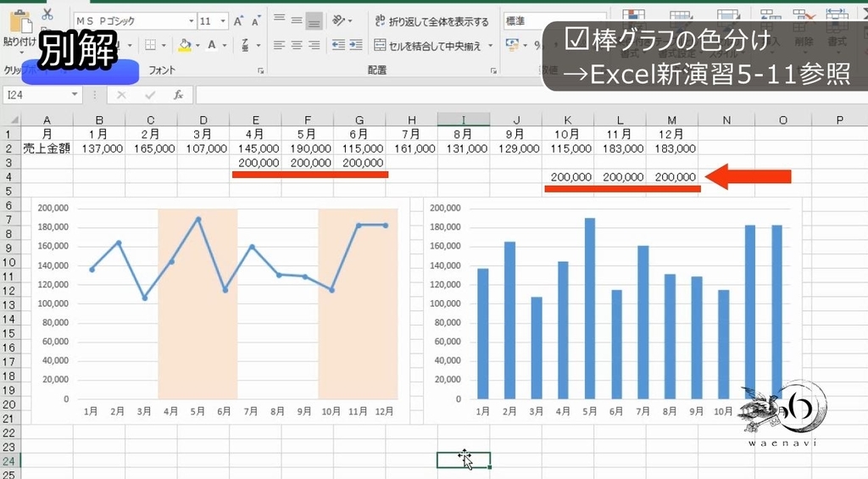Click the formula bar cancel X
The height and width of the screenshot is (479, 868).
121,95
